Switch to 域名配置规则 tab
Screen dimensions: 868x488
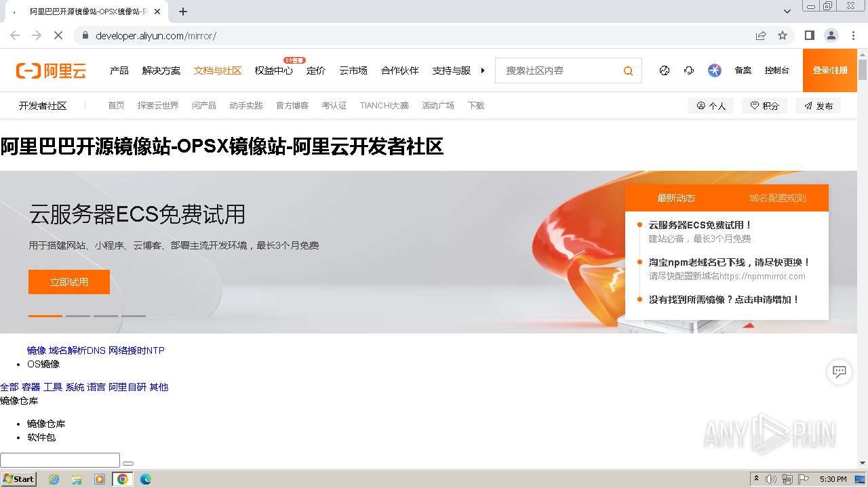point(778,198)
